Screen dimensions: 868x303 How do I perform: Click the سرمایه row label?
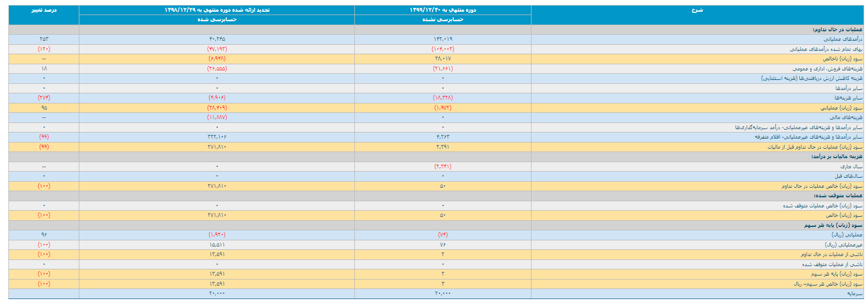(x=855, y=293)
